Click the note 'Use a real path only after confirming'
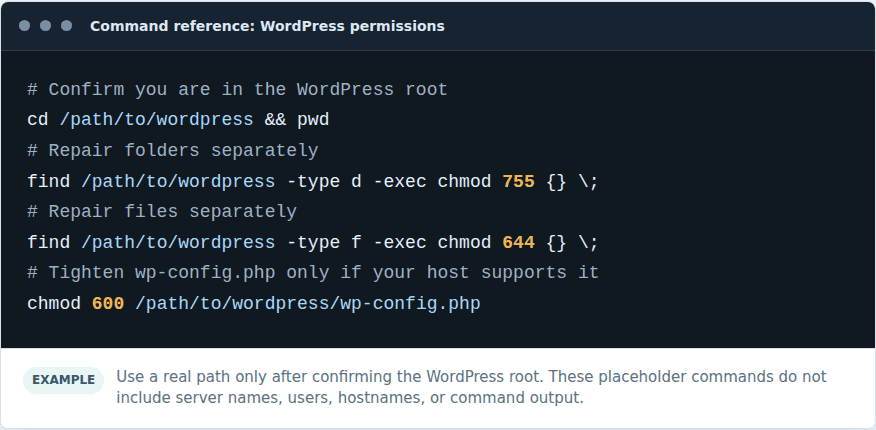 point(472,387)
